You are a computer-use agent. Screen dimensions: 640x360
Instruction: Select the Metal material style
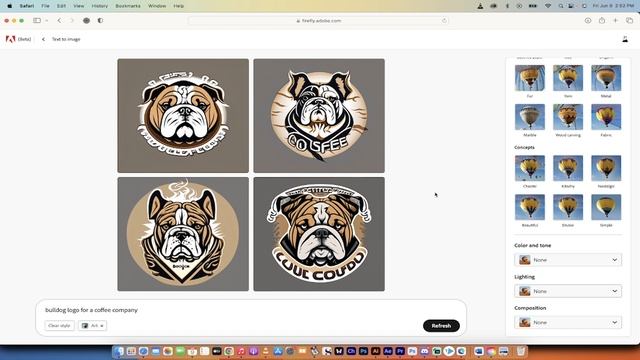(606, 78)
